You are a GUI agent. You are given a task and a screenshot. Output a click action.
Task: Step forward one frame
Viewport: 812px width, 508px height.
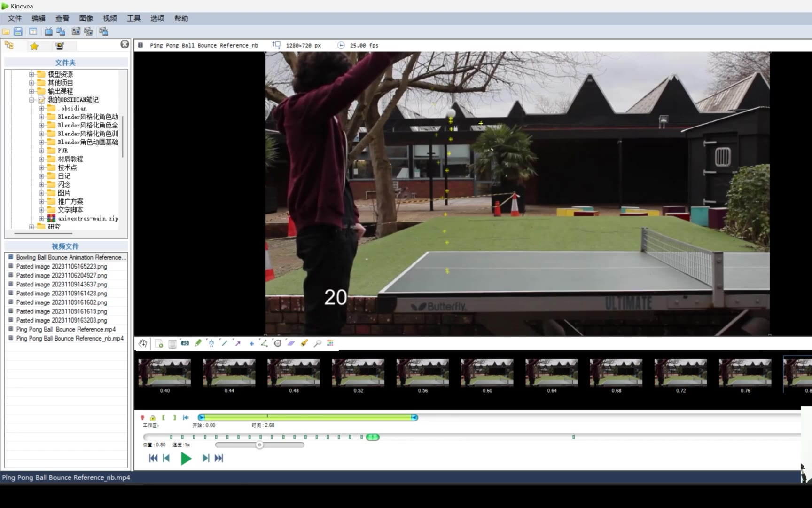click(206, 458)
